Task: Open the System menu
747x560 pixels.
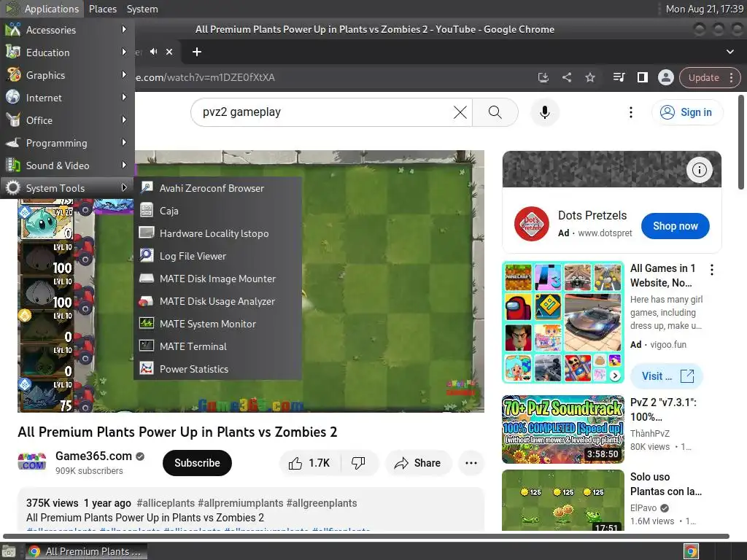Action: 142,9
